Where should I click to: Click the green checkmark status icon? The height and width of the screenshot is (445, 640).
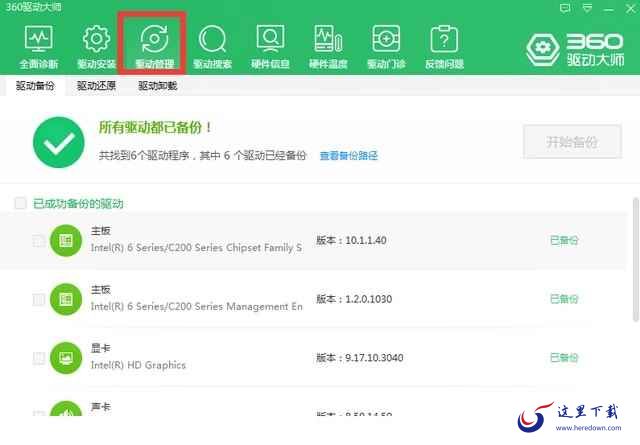click(x=59, y=142)
